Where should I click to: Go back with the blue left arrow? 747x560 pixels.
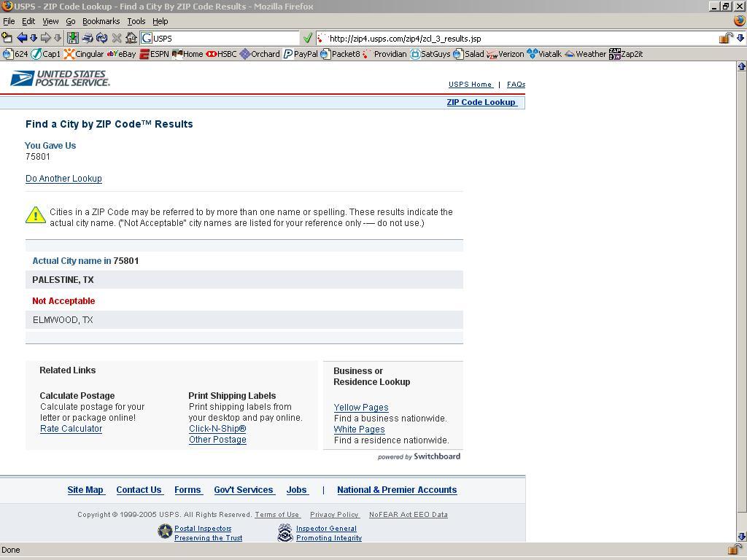[22, 38]
